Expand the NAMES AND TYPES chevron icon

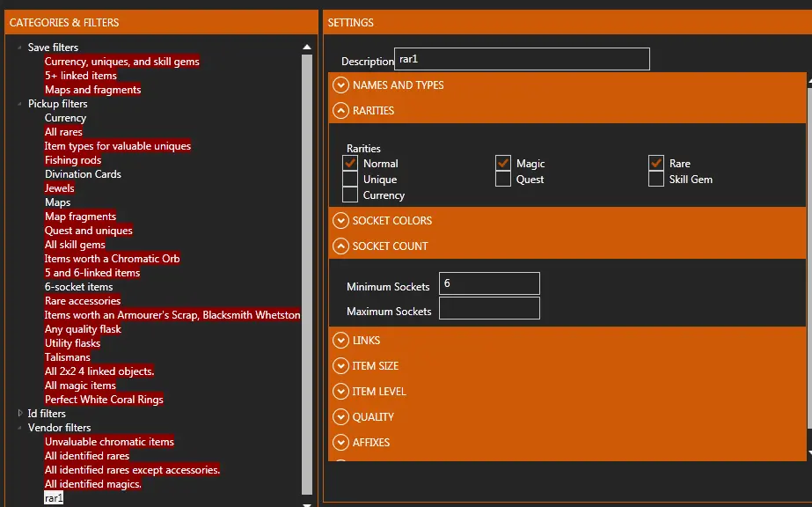340,85
